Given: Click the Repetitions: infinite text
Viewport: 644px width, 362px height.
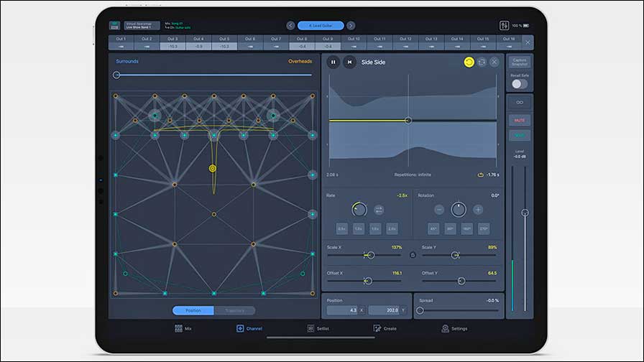Looking at the screenshot, I should (413, 175).
